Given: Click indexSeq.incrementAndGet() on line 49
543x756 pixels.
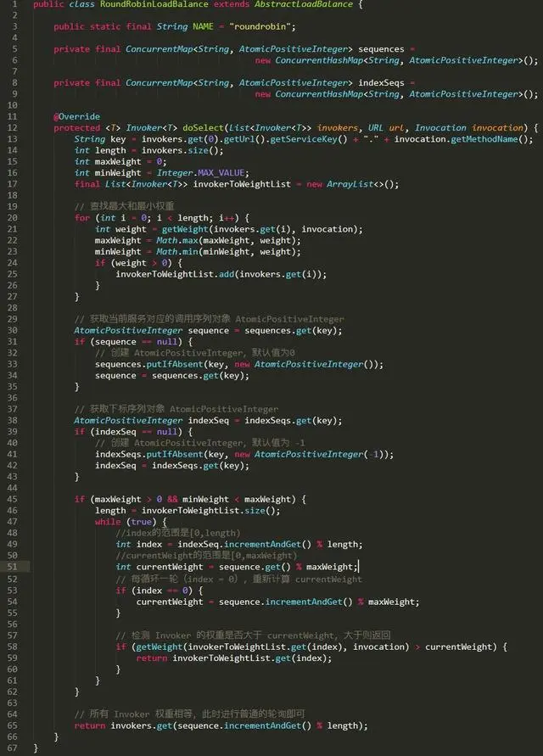Looking at the screenshot, I should point(244,545).
